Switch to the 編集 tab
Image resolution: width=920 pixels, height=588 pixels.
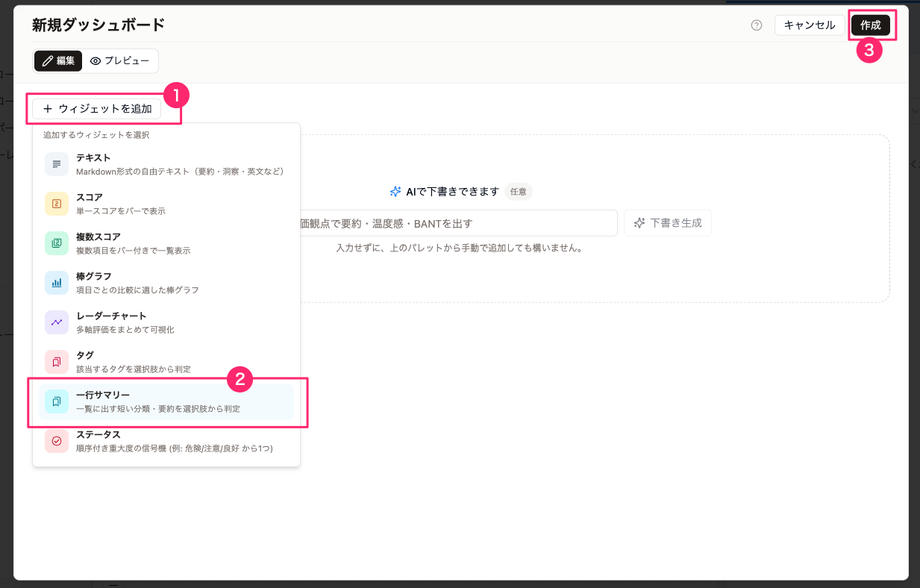click(58, 61)
